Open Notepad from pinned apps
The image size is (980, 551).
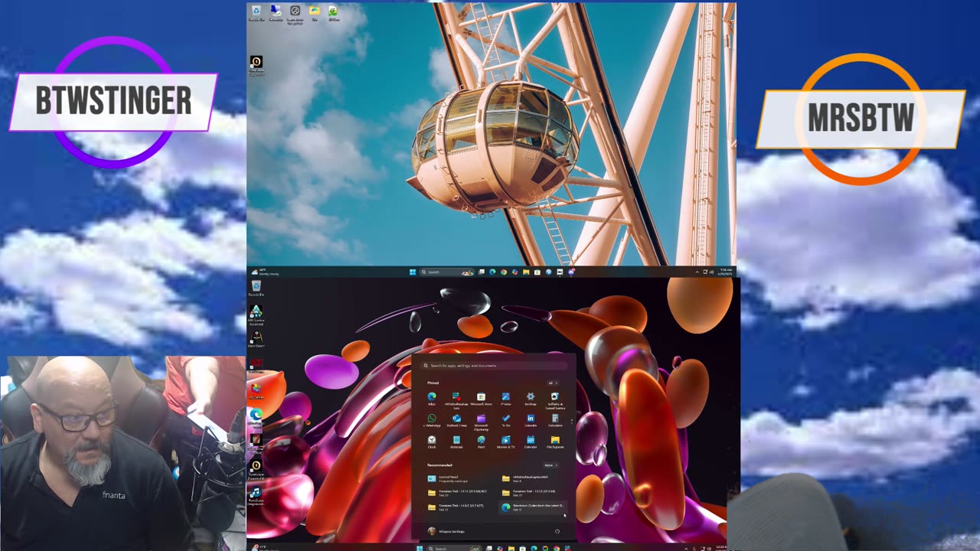pyautogui.click(x=456, y=442)
